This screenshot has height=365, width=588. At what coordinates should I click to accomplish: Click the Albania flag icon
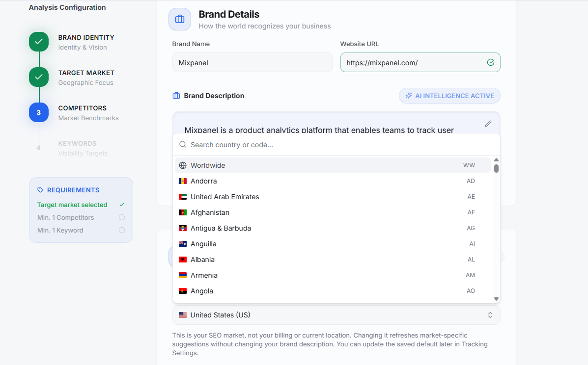pyautogui.click(x=183, y=260)
